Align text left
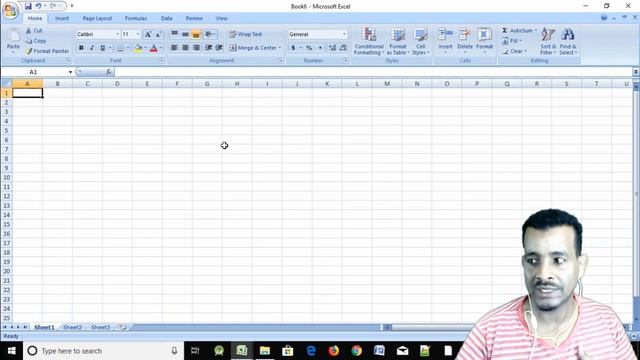Image resolution: width=640 pixels, height=360 pixels. coord(174,48)
